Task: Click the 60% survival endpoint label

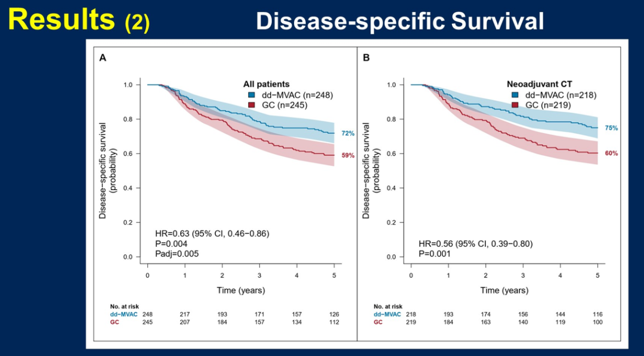Action: (x=611, y=154)
